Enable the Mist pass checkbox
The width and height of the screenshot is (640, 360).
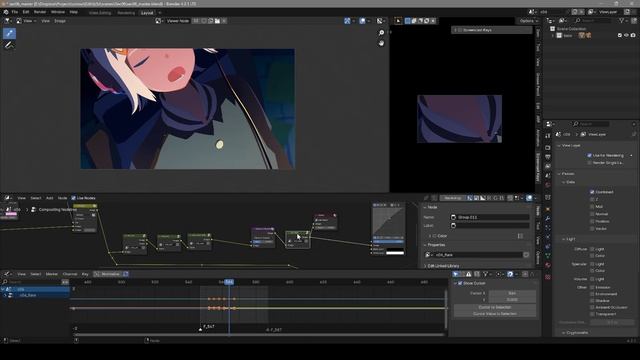coord(592,207)
